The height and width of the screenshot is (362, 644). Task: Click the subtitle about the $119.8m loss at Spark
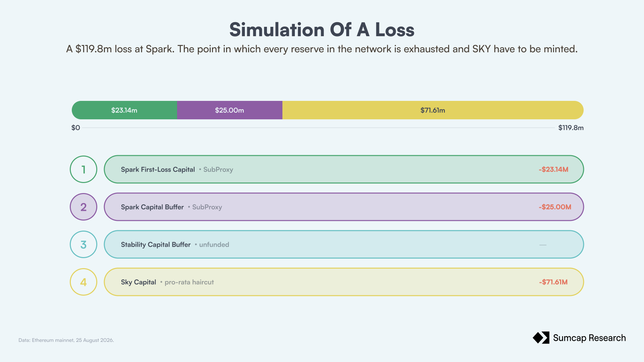tap(322, 49)
